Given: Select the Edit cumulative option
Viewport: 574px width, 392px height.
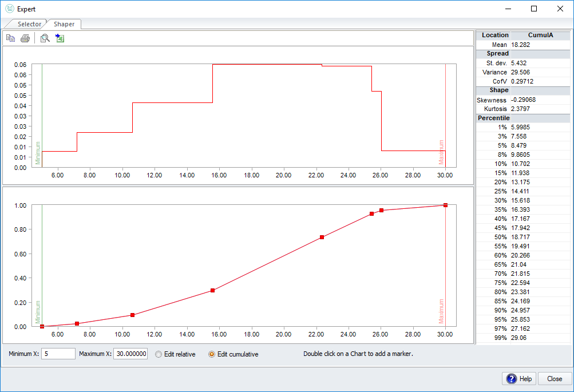Looking at the screenshot, I should click(x=211, y=354).
